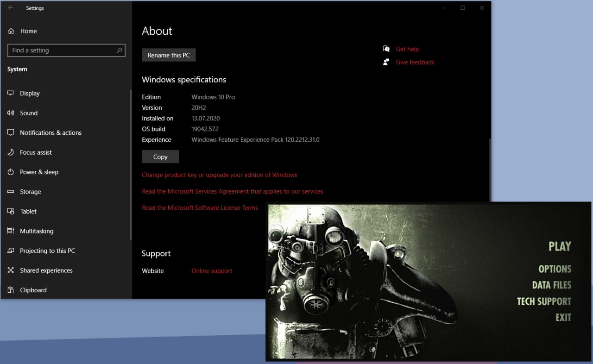Select the Version value 20H2
The image size is (593, 364).
click(198, 108)
